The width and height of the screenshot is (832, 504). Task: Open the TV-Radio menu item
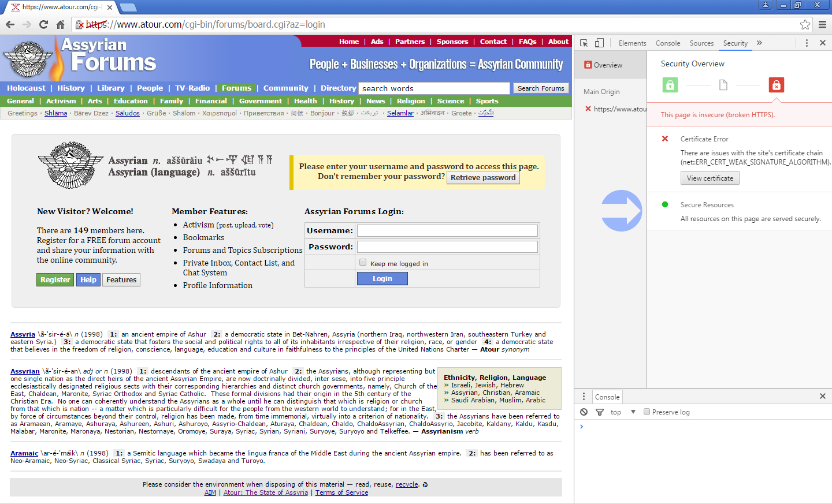click(192, 88)
